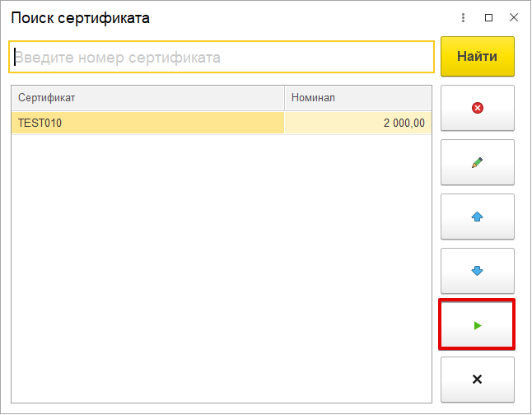Screen dimensions: 532x415
Task: Close the Поиск сертификата window
Action: [x=514, y=17]
